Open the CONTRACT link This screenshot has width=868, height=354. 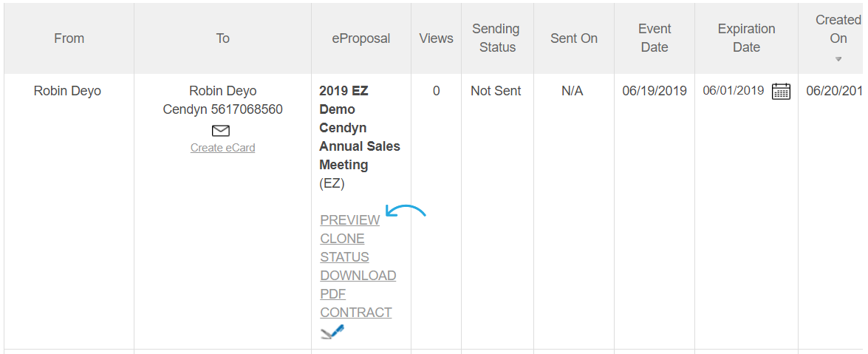pos(356,313)
